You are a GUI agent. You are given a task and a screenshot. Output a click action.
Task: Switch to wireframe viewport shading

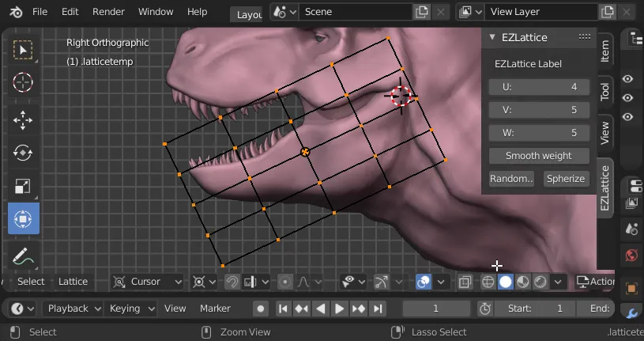coord(488,282)
